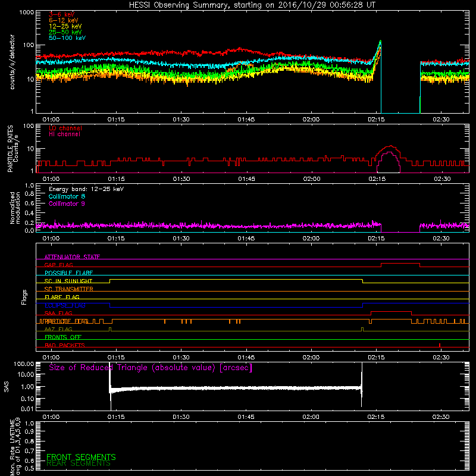The image size is (476, 476).
Task: Select the 'Collimator 8' legend label
Action: click(x=67, y=196)
